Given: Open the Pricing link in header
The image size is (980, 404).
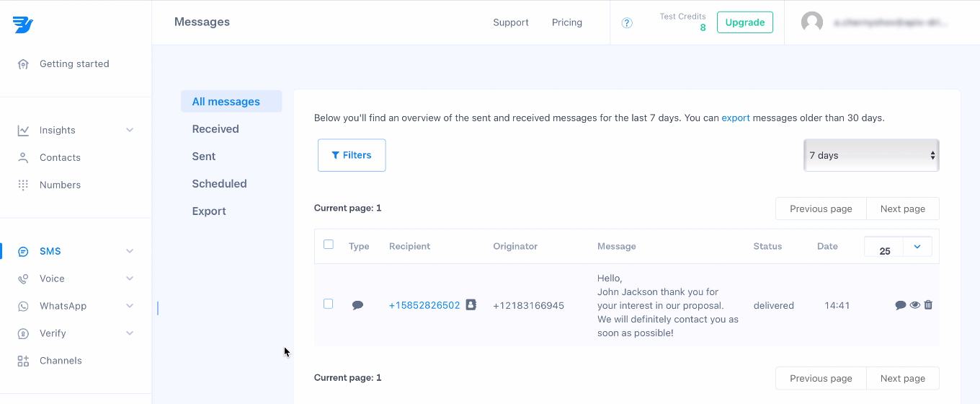Looking at the screenshot, I should pos(567,22).
